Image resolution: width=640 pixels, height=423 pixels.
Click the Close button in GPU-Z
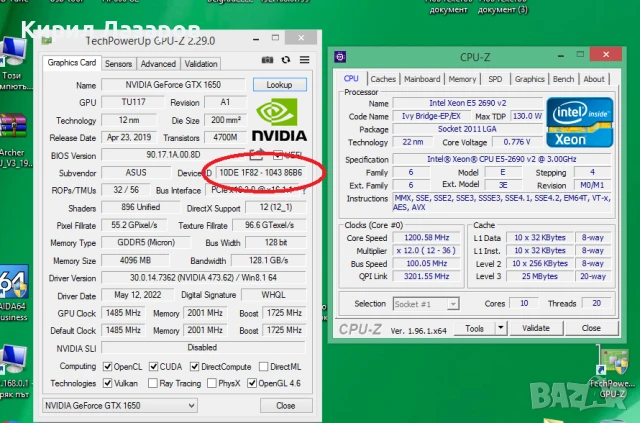click(286, 405)
